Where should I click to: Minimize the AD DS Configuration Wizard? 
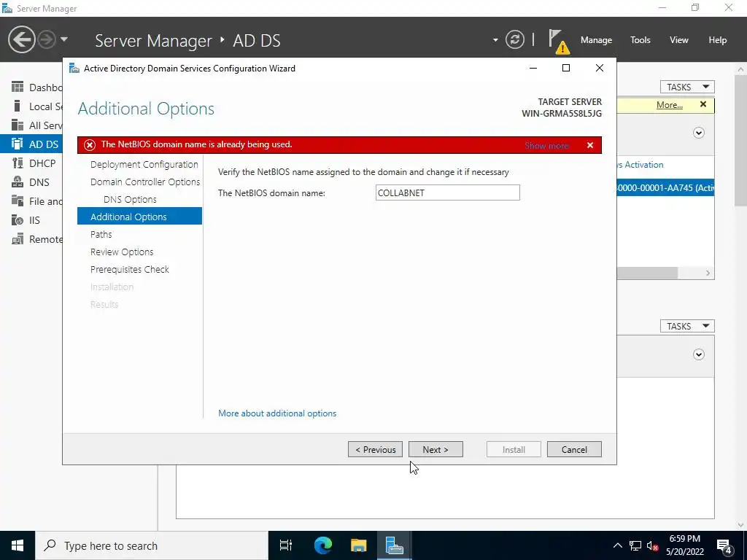pos(533,68)
